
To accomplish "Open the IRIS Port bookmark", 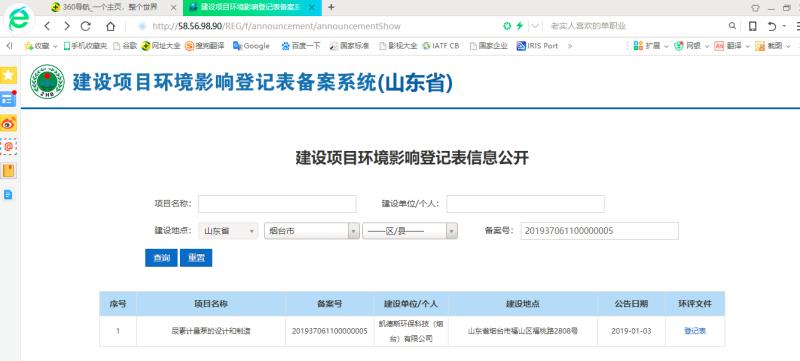I will tap(537, 46).
